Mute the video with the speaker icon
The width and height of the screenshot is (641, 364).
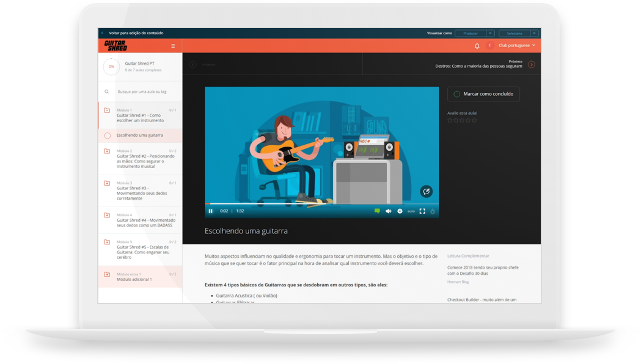tap(389, 211)
